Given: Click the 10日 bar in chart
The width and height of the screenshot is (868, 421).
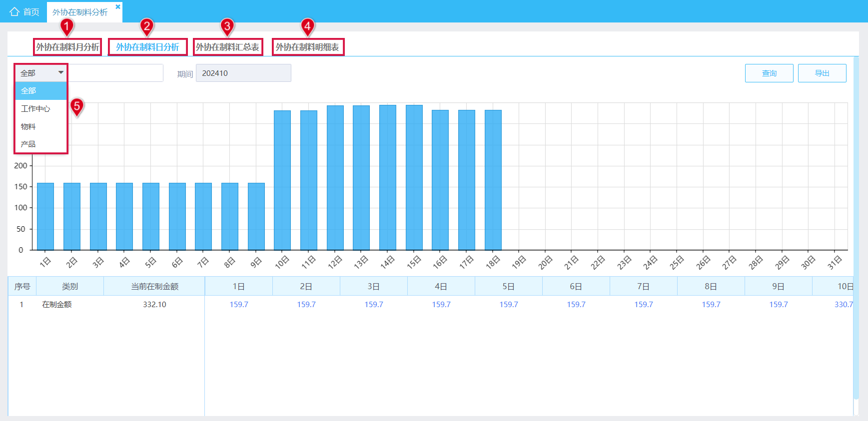Looking at the screenshot, I should [x=282, y=180].
